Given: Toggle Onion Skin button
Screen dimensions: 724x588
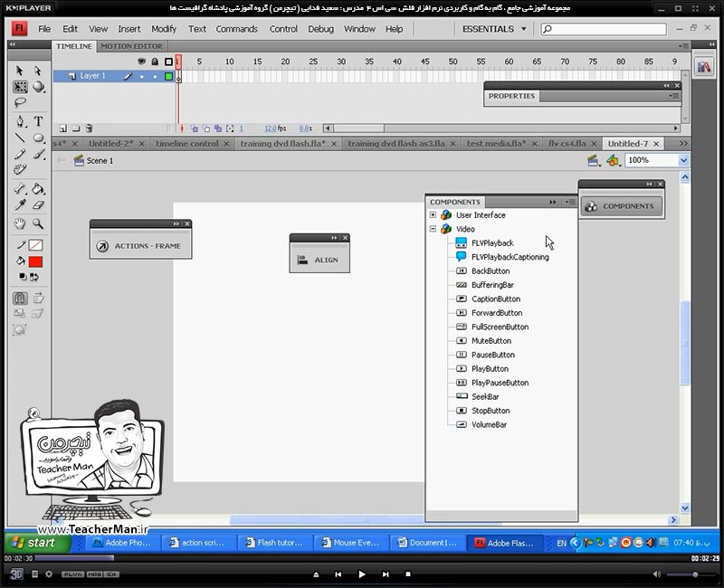Looking at the screenshot, I should pos(195,128).
